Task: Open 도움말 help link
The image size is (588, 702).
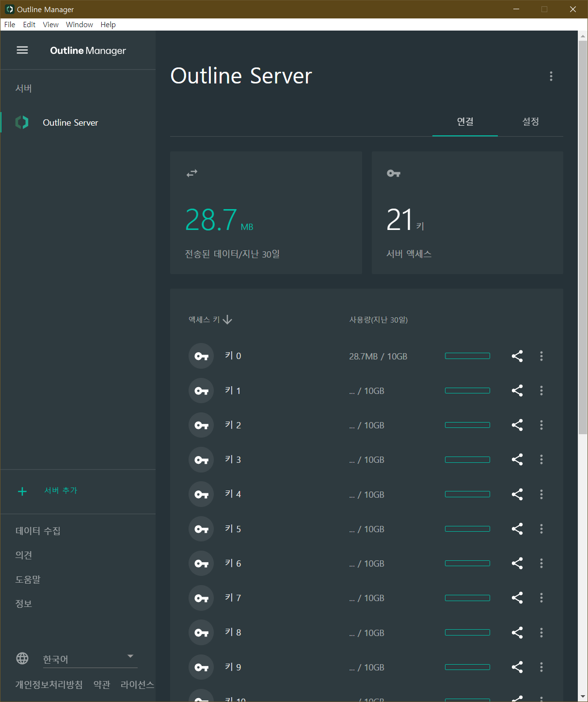Action: (28, 579)
